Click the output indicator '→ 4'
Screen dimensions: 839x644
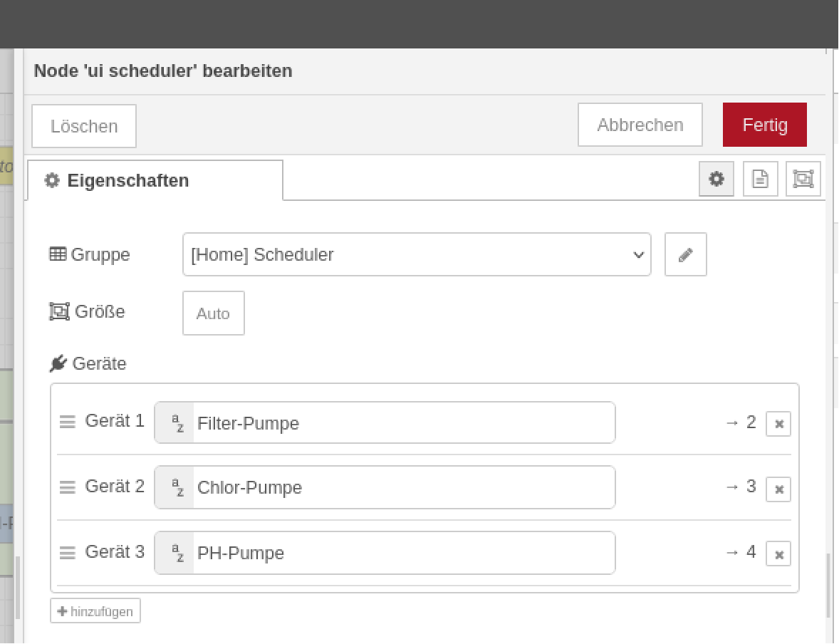[741, 552]
